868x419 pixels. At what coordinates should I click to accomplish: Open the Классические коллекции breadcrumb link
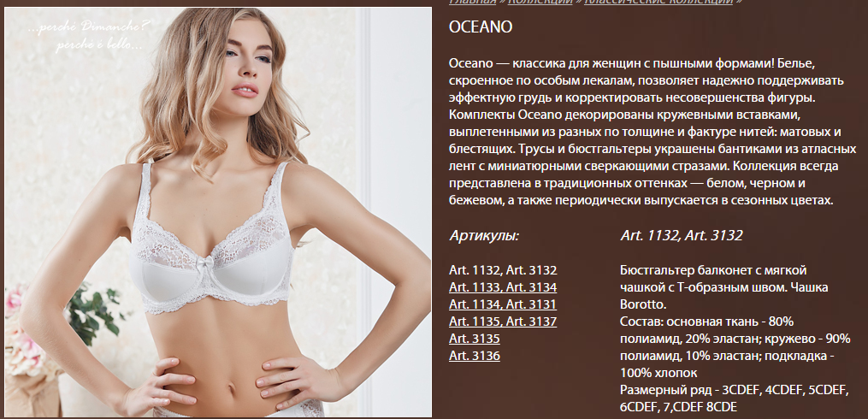658,2
